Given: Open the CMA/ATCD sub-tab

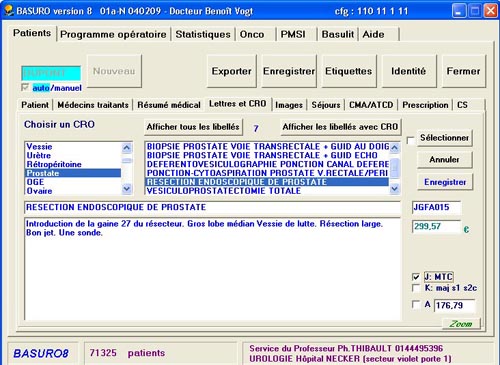Looking at the screenshot, I should coord(371,105).
